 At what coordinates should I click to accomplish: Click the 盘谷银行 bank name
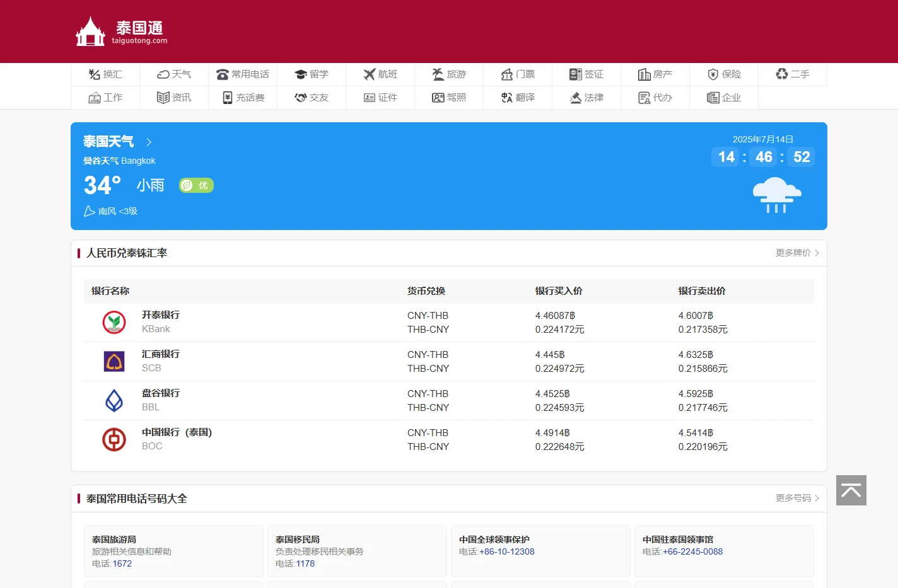[x=161, y=393]
